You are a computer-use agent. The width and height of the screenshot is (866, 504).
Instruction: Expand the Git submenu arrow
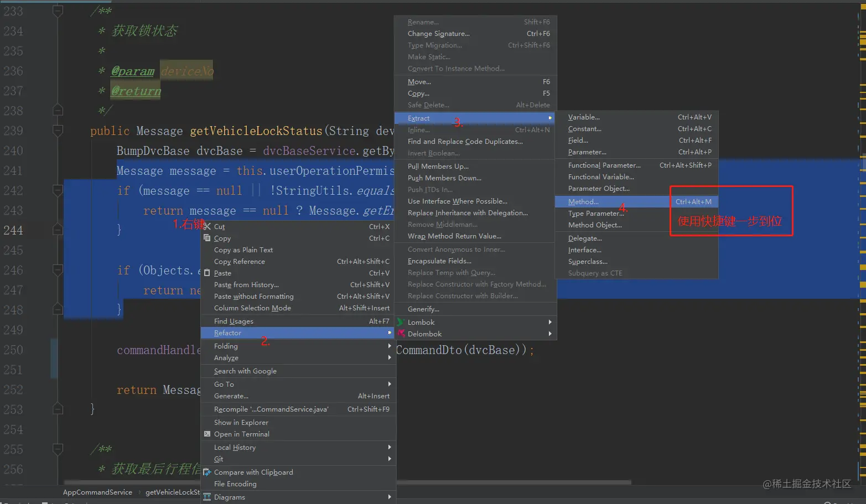point(390,459)
